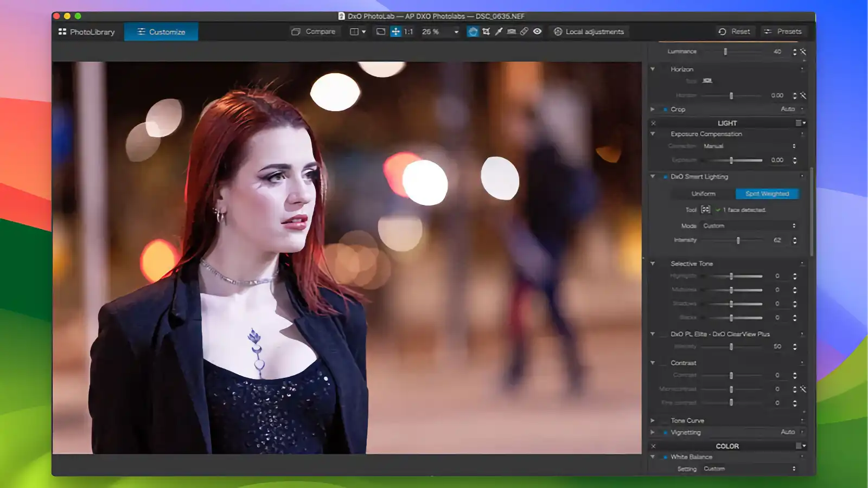Open the zoom percentage dropdown

pos(456,31)
